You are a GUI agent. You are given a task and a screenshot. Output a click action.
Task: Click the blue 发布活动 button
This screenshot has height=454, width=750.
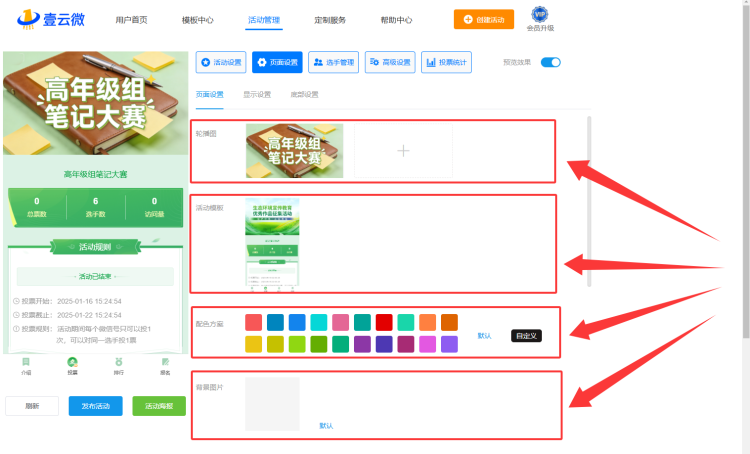(96, 406)
